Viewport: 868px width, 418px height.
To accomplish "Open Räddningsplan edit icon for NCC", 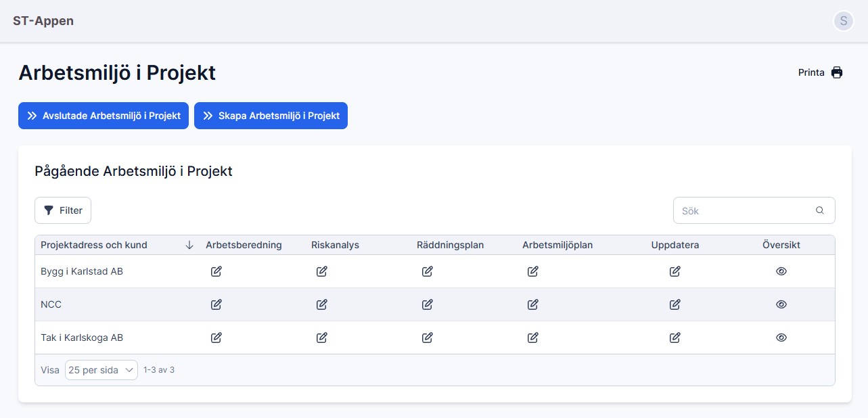I will (428, 304).
